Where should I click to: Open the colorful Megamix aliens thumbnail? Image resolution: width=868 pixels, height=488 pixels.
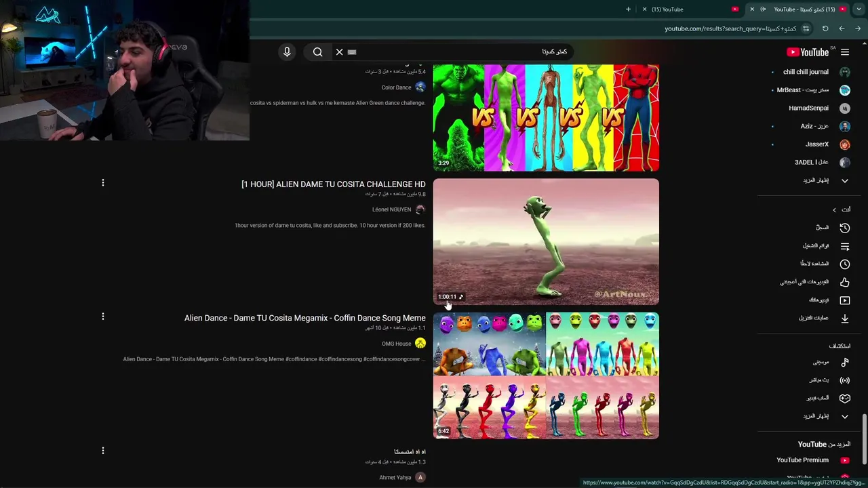[x=546, y=375]
